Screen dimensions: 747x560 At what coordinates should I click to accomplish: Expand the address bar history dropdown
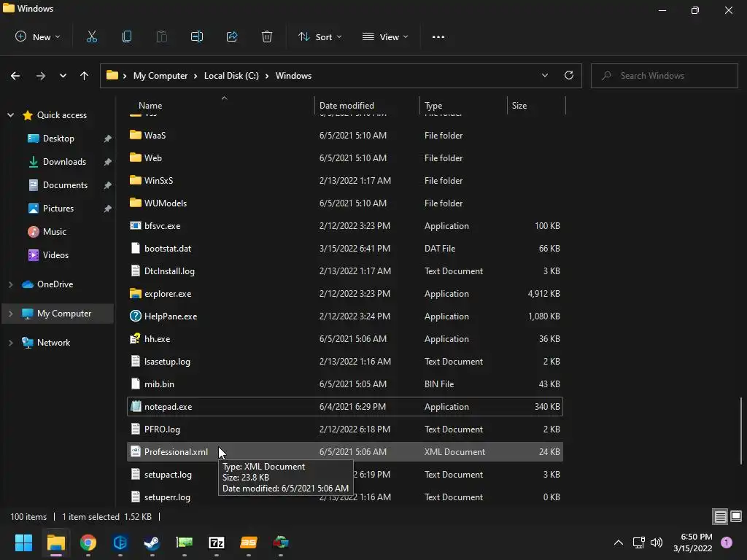[544, 75]
